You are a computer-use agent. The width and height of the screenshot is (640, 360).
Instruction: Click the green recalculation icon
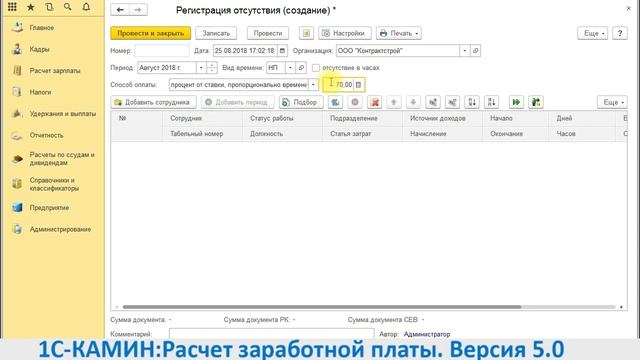536,102
